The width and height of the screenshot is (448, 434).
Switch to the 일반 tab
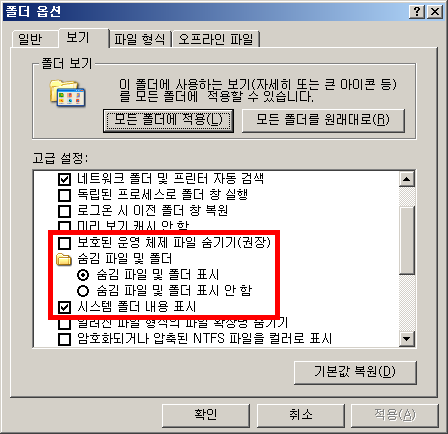click(x=30, y=39)
